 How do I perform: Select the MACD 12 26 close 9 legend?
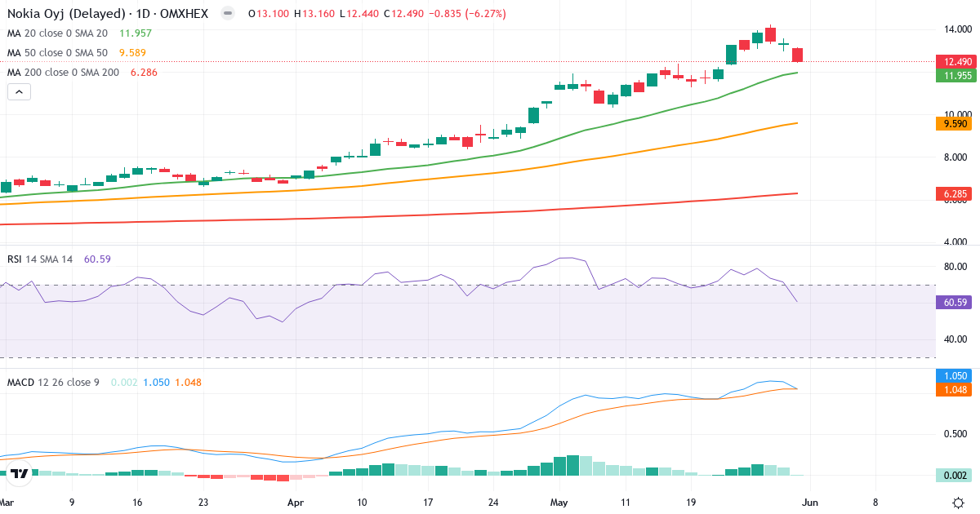click(53, 383)
